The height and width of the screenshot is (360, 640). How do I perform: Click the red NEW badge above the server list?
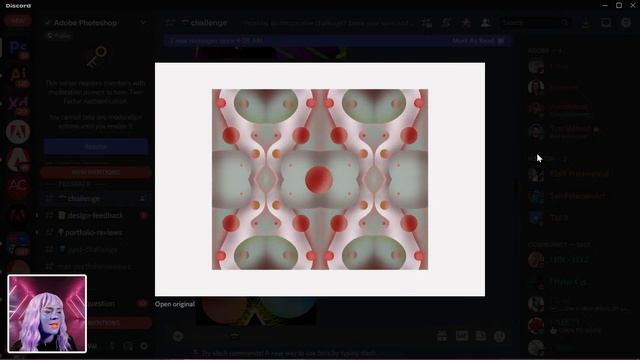coord(18,20)
